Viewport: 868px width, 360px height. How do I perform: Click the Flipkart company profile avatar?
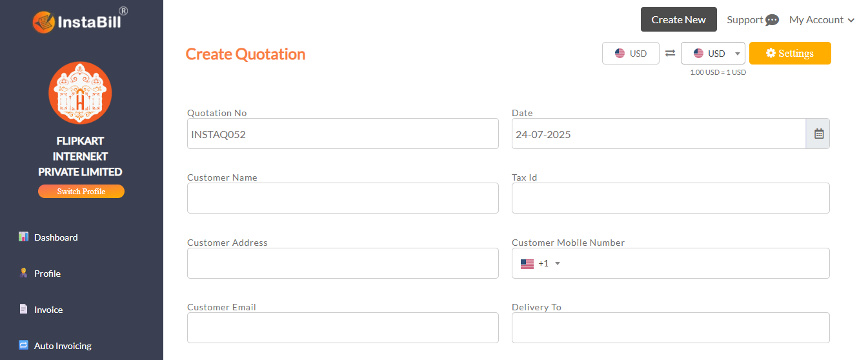click(x=81, y=93)
